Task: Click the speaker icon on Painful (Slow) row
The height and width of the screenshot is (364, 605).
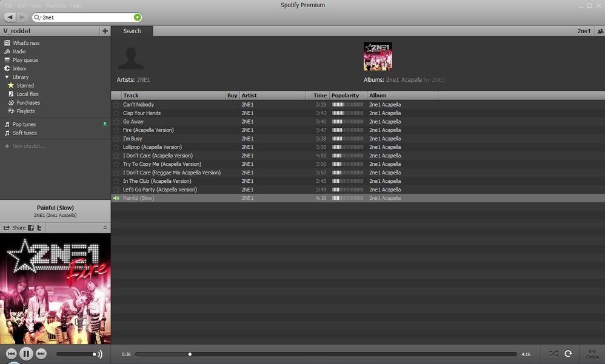Action: (x=116, y=198)
